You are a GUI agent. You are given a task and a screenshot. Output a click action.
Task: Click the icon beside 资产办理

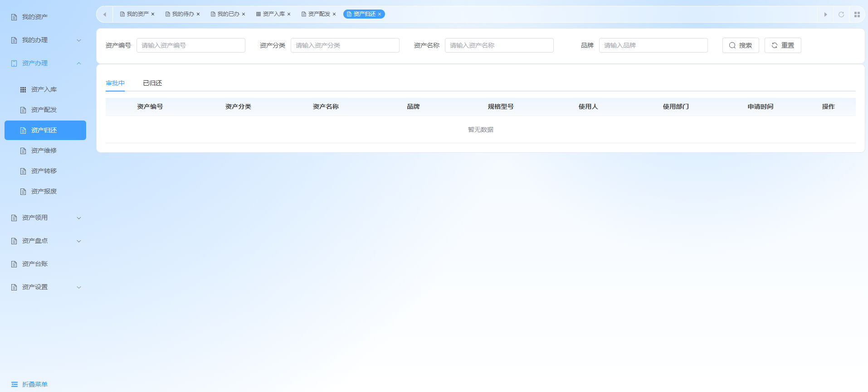pos(14,63)
